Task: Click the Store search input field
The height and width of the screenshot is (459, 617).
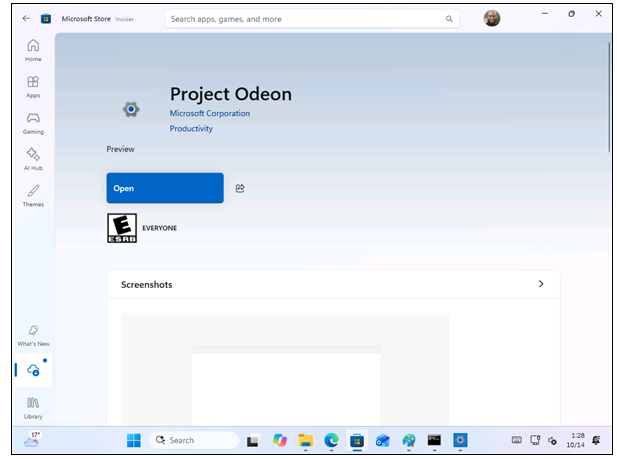Action: 312,19
